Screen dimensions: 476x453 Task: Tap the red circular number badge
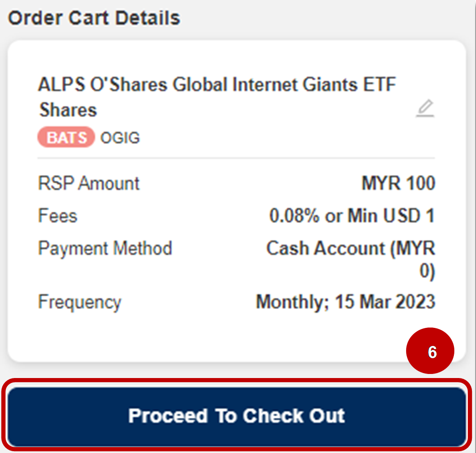430,351
